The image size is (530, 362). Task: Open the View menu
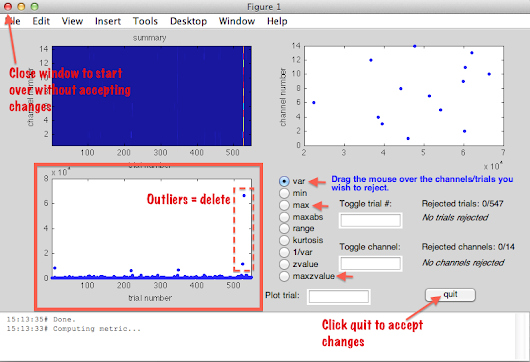72,21
